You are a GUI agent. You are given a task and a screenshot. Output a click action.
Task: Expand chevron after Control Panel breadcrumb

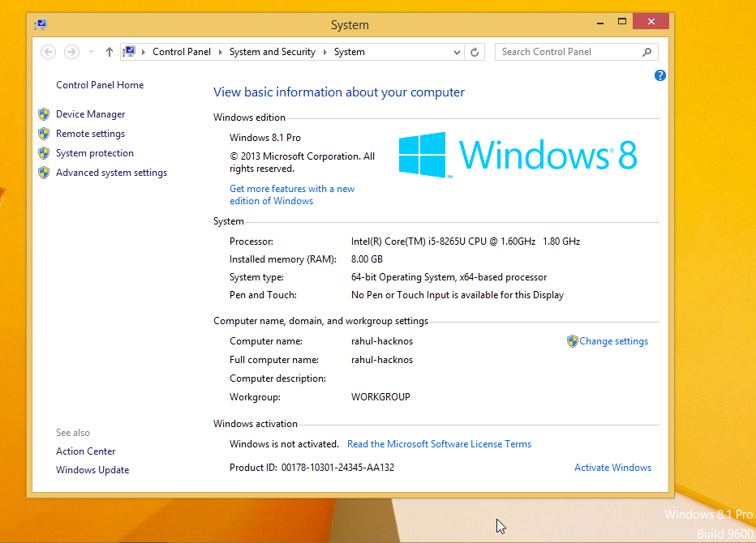point(221,52)
